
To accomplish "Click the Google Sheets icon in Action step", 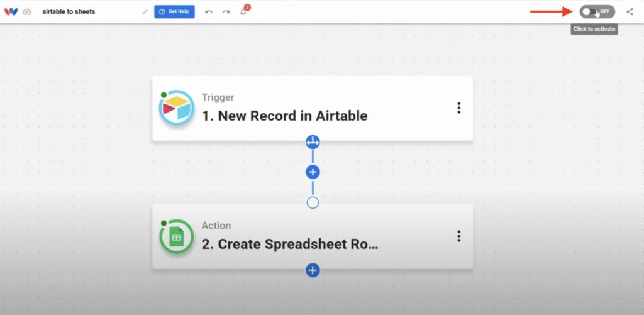I will 177,237.
